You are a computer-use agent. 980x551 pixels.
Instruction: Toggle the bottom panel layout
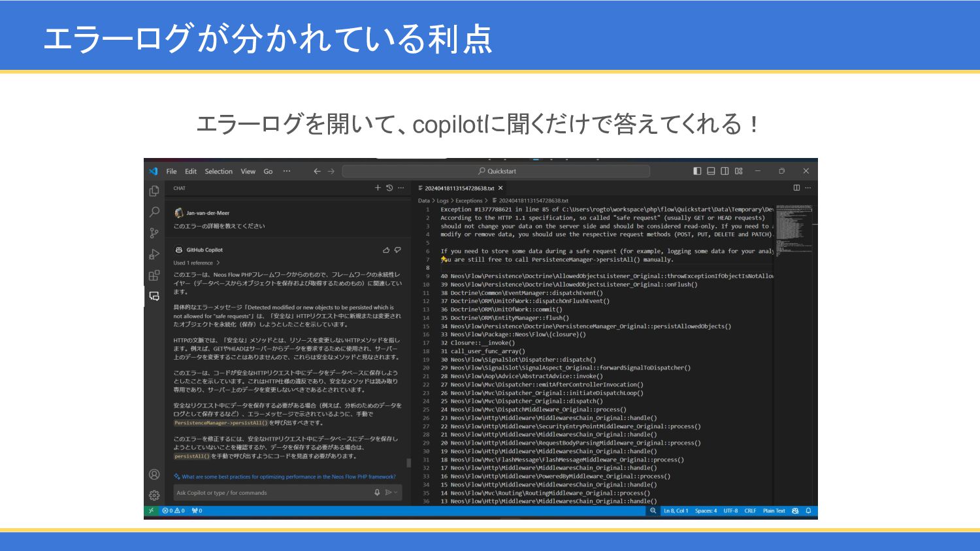pyautogui.click(x=711, y=171)
